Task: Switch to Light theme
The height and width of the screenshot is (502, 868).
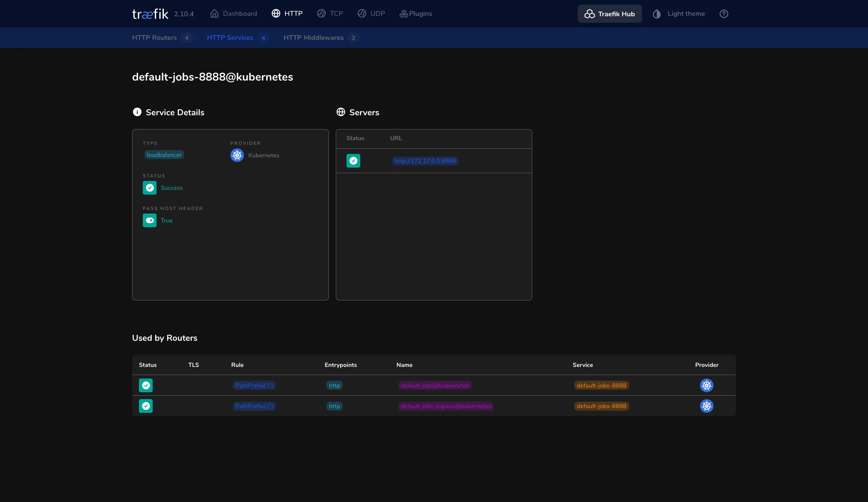Action: 678,14
